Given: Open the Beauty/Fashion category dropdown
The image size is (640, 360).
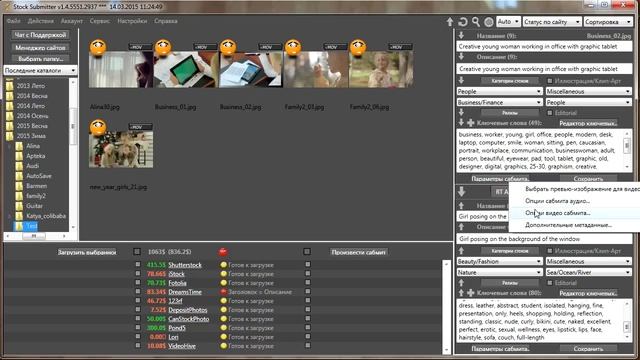Looking at the screenshot, I should click(499, 261).
